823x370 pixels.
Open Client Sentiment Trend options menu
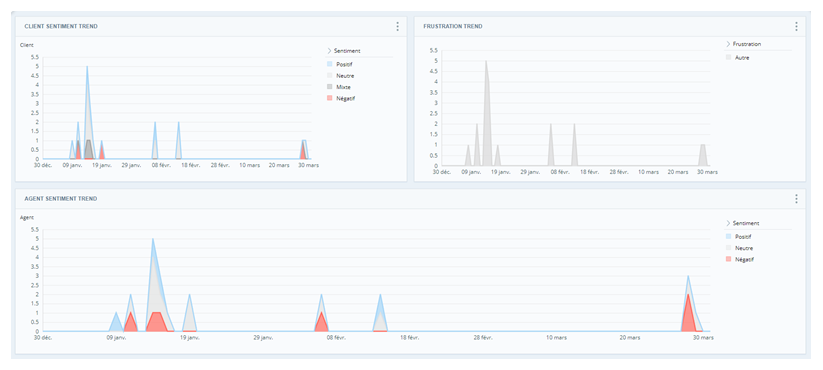tap(397, 26)
